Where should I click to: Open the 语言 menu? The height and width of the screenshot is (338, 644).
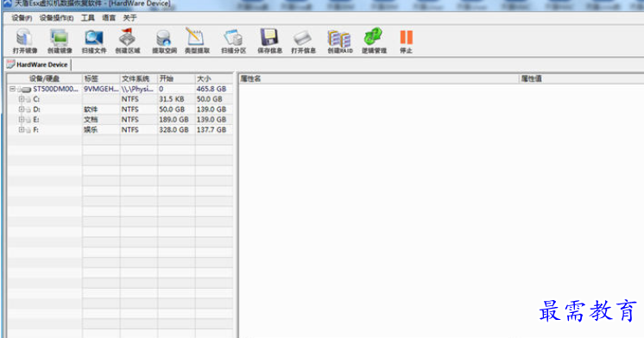[x=109, y=18]
